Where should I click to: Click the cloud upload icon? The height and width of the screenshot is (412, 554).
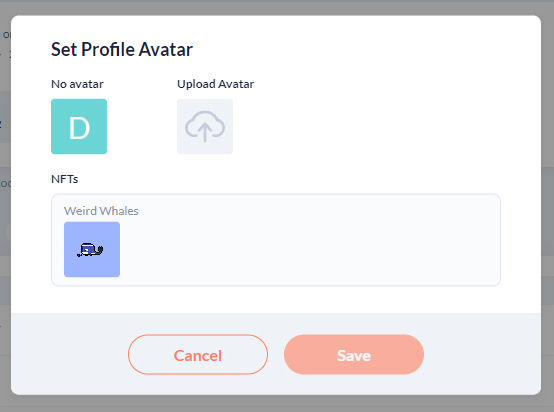(205, 126)
